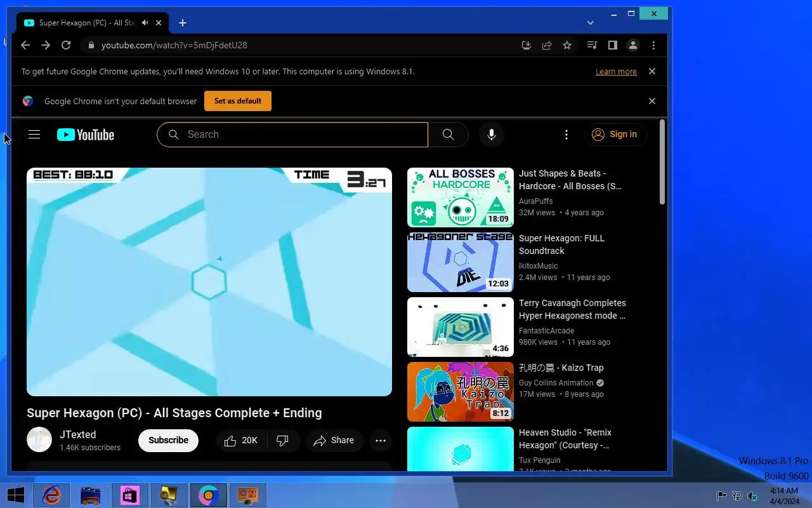Close the Super Hexagon tab
Image resolution: width=812 pixels, height=508 pixels.
(159, 23)
